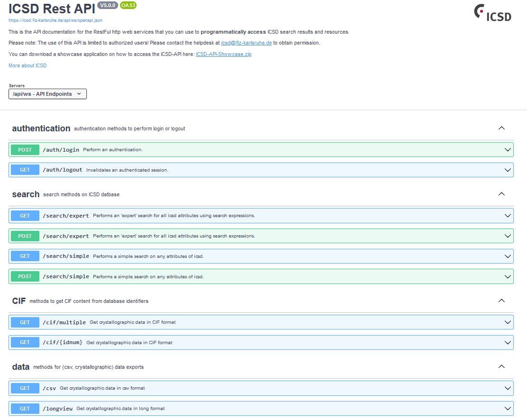Click POST badge of /auth/login
Screen dimensions: 527x420
click(x=25, y=149)
